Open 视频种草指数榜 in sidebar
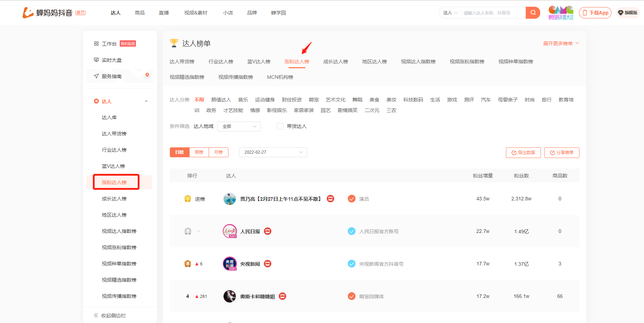Viewport: 644px width, 323px height. pos(119,264)
